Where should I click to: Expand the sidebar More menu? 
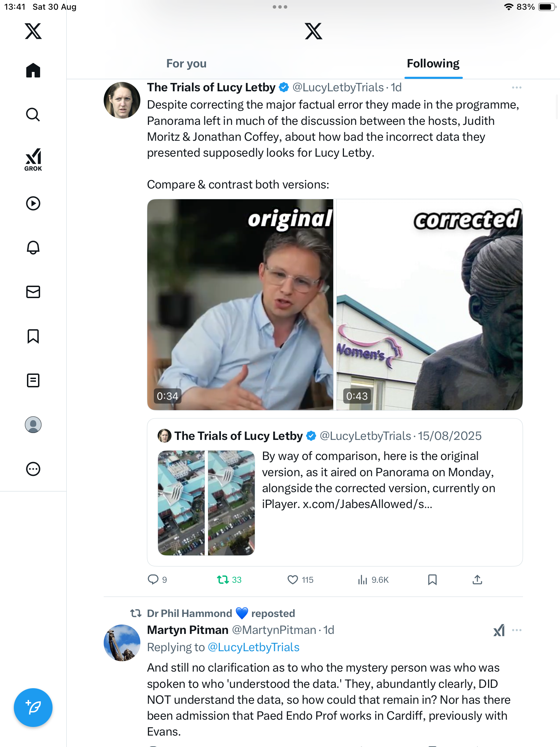click(x=33, y=469)
